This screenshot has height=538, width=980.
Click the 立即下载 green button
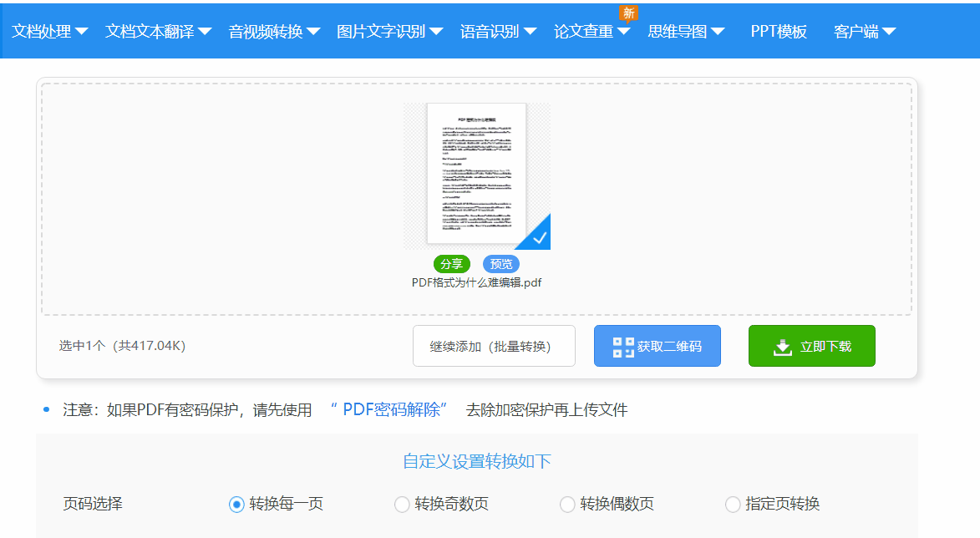tap(811, 345)
